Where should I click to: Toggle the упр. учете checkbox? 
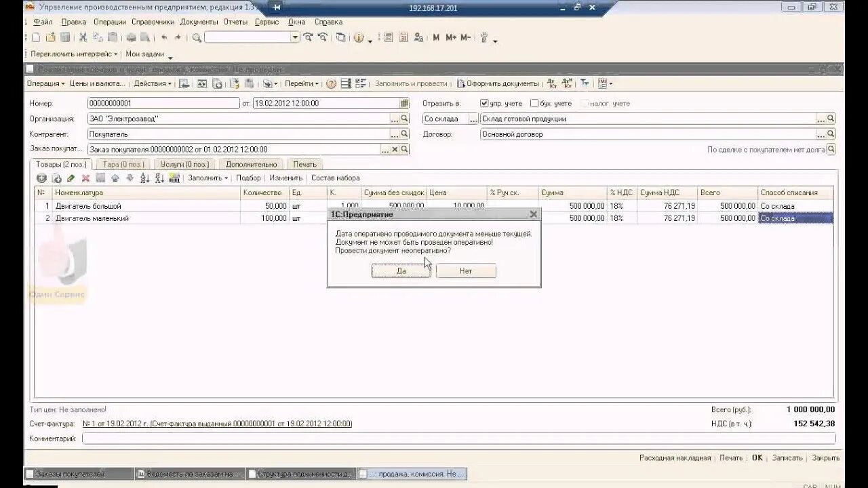[x=484, y=104]
